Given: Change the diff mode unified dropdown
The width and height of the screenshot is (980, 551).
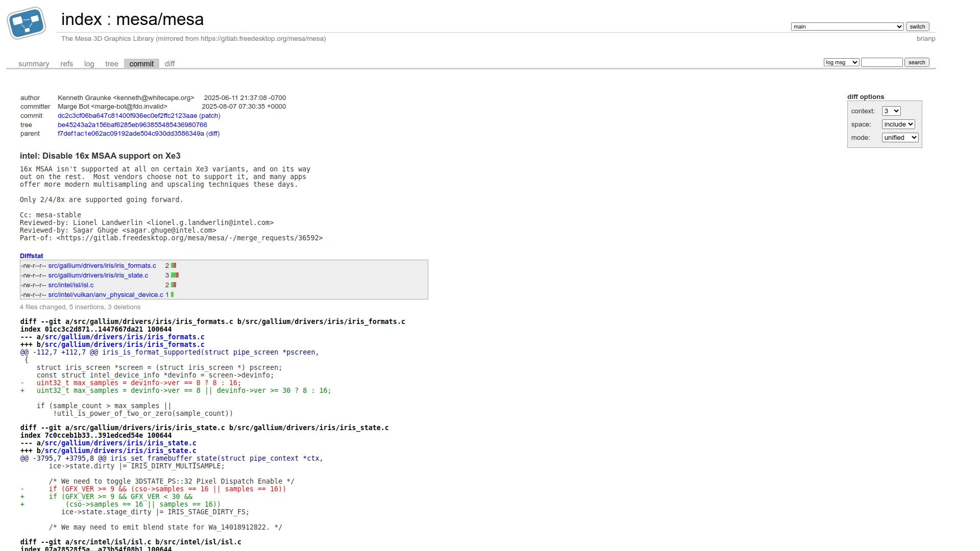Looking at the screenshot, I should tap(899, 138).
